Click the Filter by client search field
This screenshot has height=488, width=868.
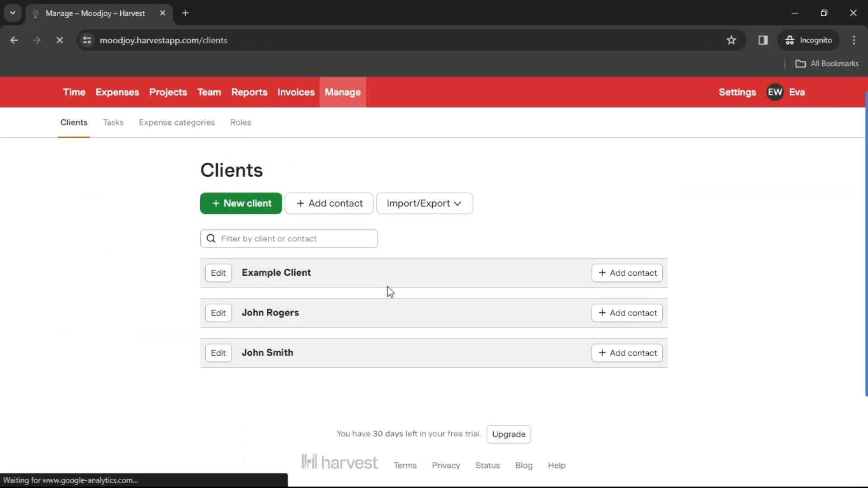[289, 238]
